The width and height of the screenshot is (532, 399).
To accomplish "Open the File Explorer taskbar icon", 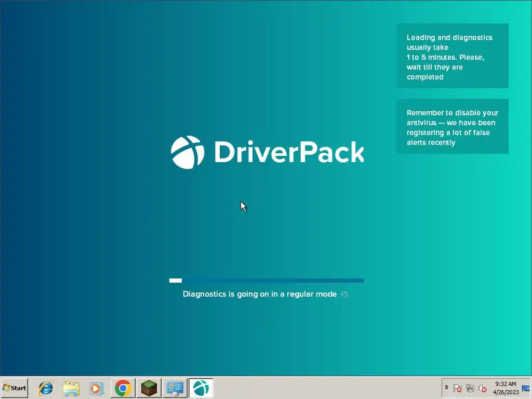I will [x=71, y=388].
